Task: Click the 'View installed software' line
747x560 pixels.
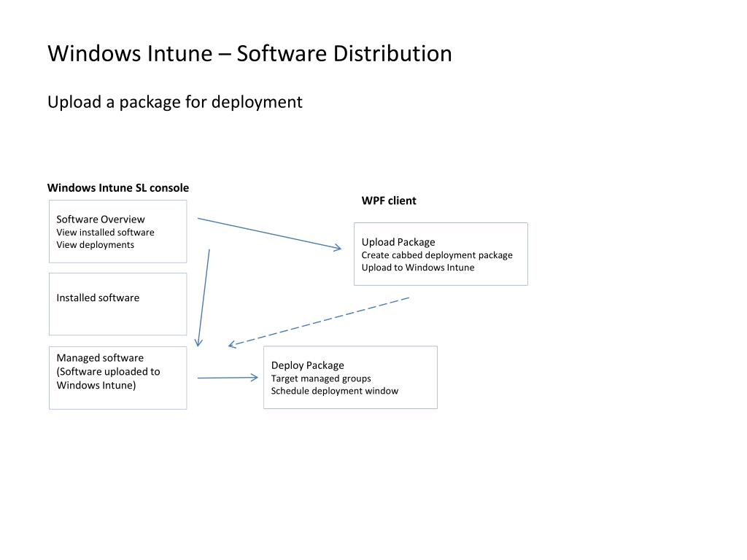Action: (105, 233)
